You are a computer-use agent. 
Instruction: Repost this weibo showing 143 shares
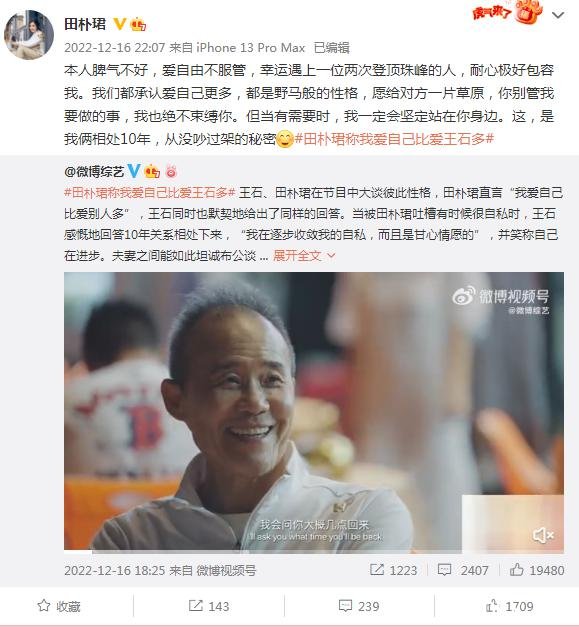pyautogui.click(x=209, y=606)
